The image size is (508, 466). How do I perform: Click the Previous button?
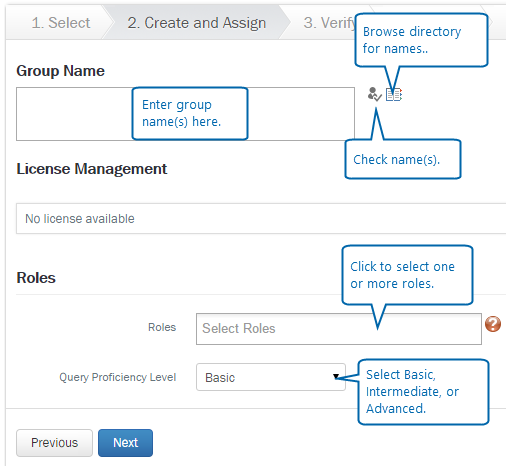pyautogui.click(x=54, y=443)
